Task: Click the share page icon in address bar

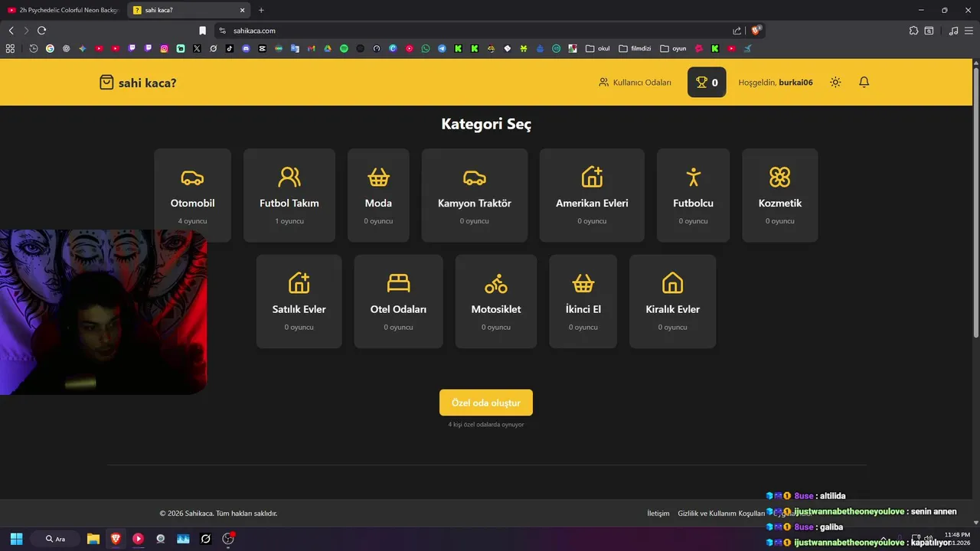Action: coord(737,31)
